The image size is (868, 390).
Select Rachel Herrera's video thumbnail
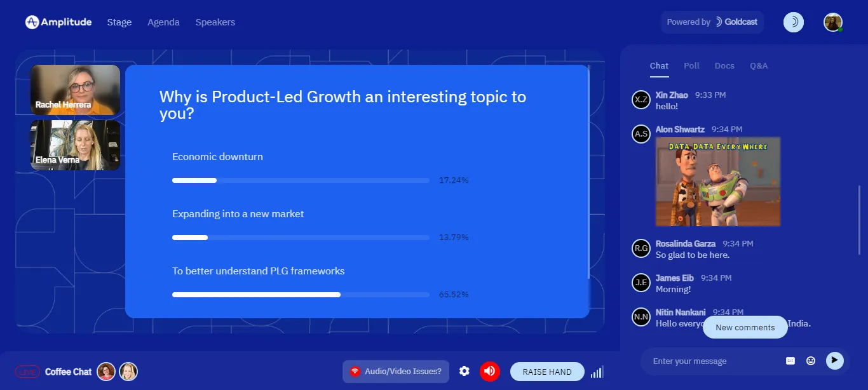point(75,90)
